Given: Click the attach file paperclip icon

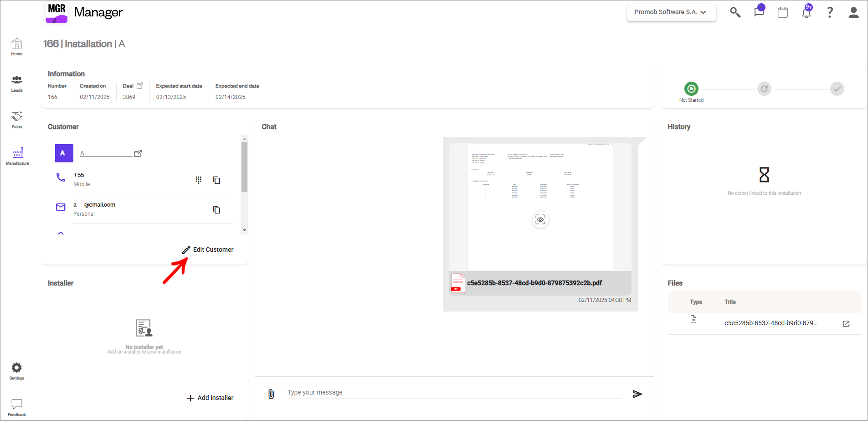Looking at the screenshot, I should (271, 394).
